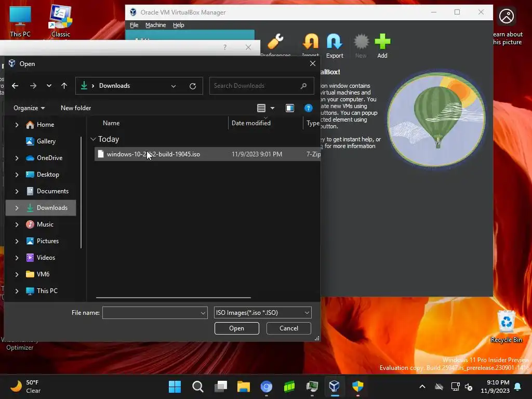Toggle the preview pane icon
Image resolution: width=532 pixels, height=399 pixels.
[x=290, y=108]
